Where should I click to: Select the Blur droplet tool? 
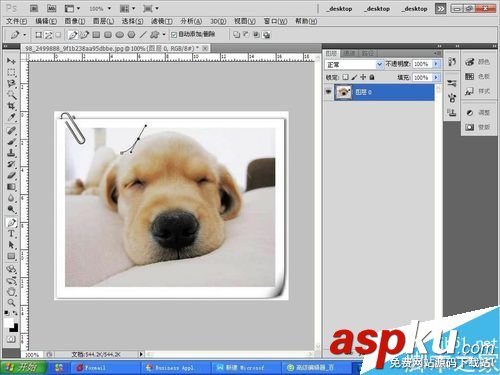coord(11,198)
